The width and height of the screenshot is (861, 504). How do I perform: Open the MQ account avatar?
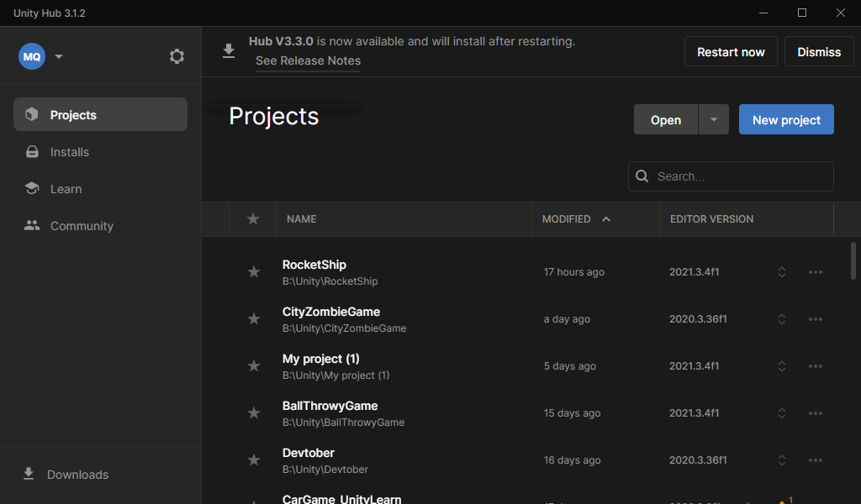click(x=32, y=56)
